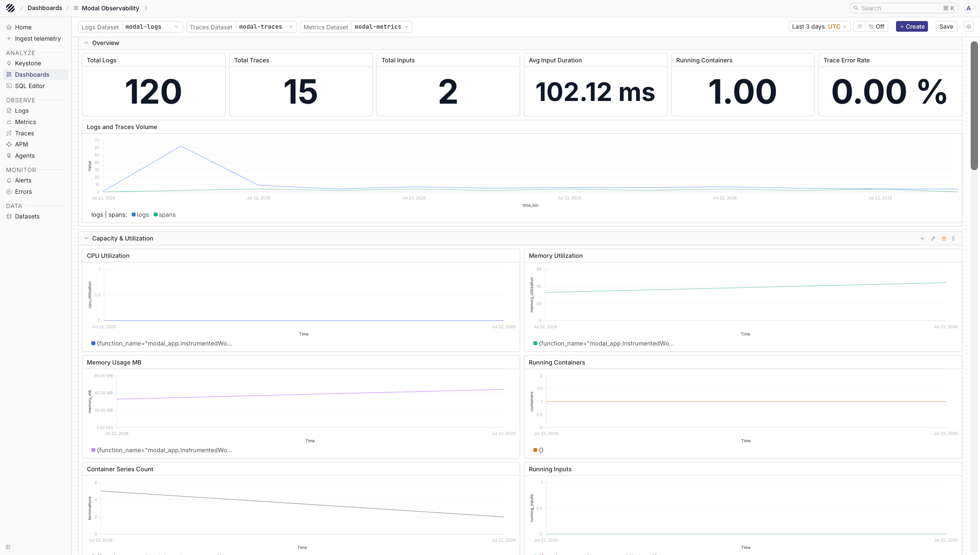Toggle Memory Usage MB legend series
This screenshot has width=980, height=555.
coord(161,450)
